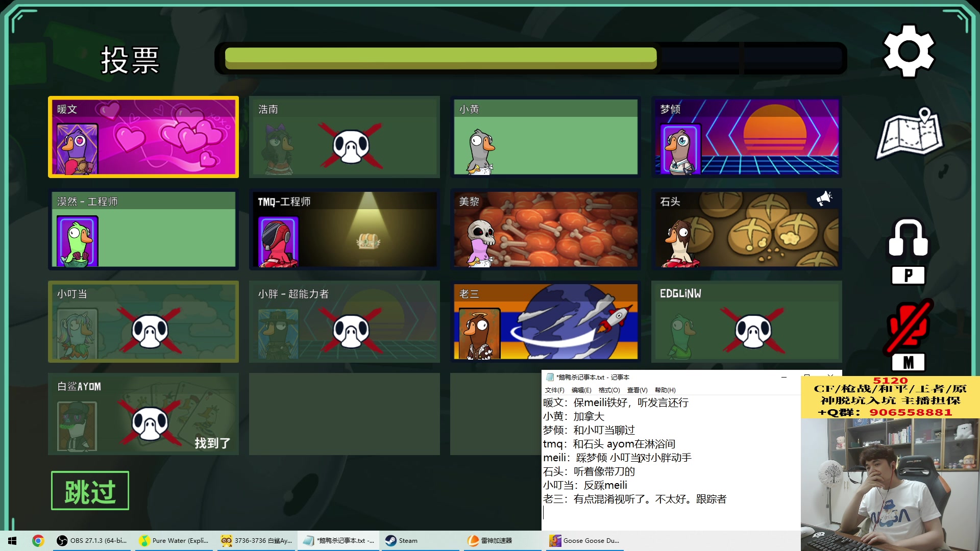Click the M key label under microphone
The height and width of the screenshot is (551, 980).
(x=908, y=363)
